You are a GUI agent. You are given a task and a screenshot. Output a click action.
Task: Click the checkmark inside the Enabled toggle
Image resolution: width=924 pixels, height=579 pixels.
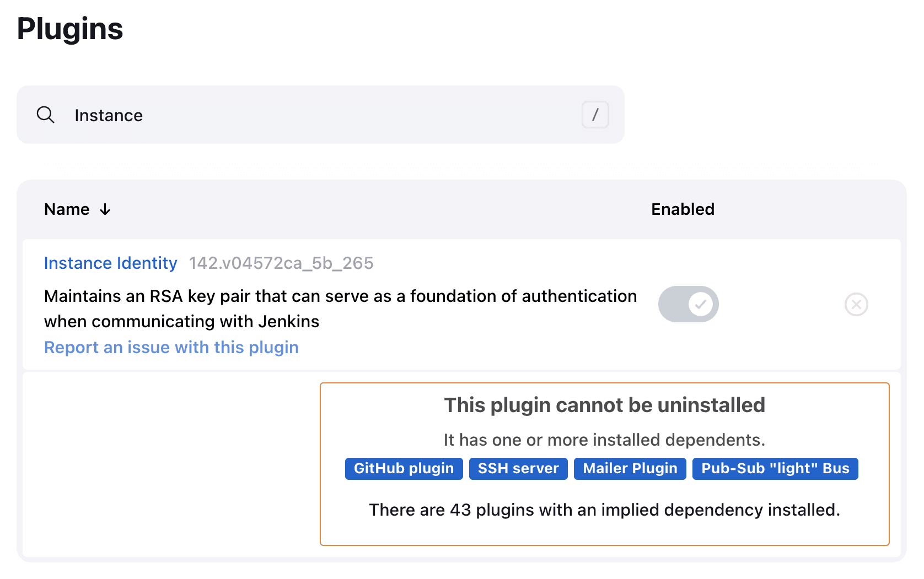pyautogui.click(x=700, y=304)
